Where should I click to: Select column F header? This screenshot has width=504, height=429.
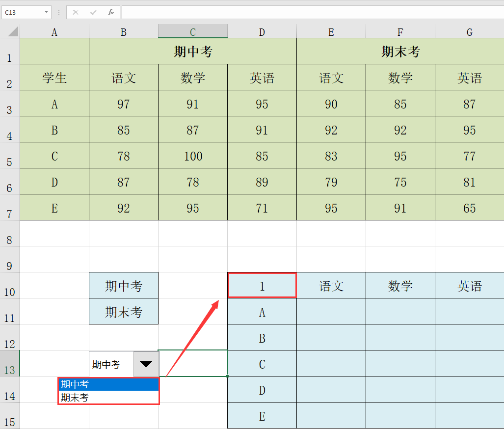400,32
